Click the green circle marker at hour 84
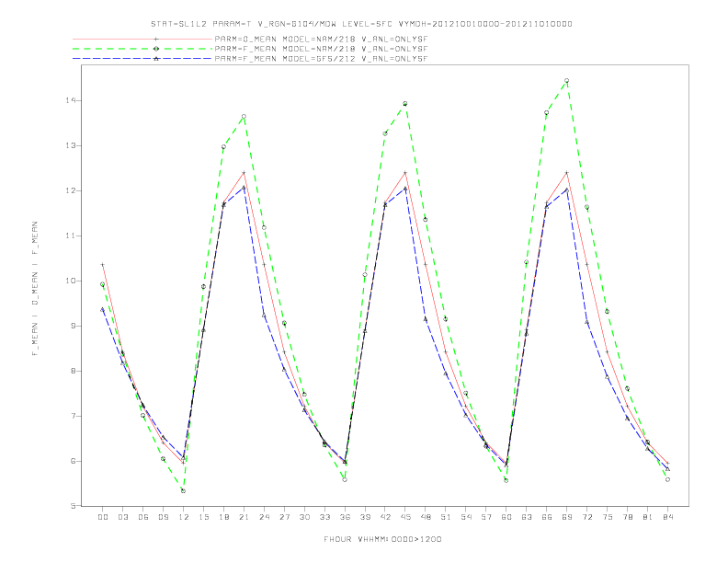The height and width of the screenshot is (563, 728). point(667,479)
